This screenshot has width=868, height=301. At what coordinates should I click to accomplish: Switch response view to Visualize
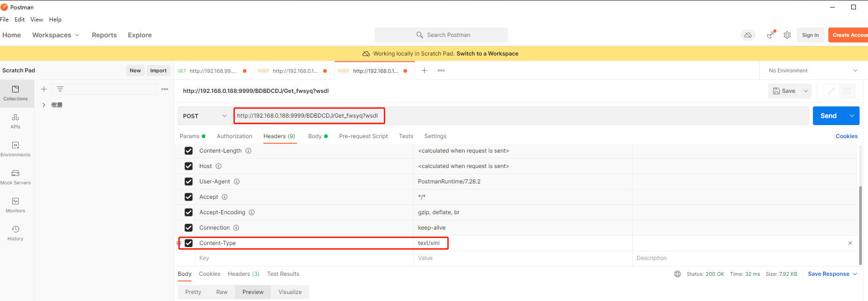tap(290, 292)
